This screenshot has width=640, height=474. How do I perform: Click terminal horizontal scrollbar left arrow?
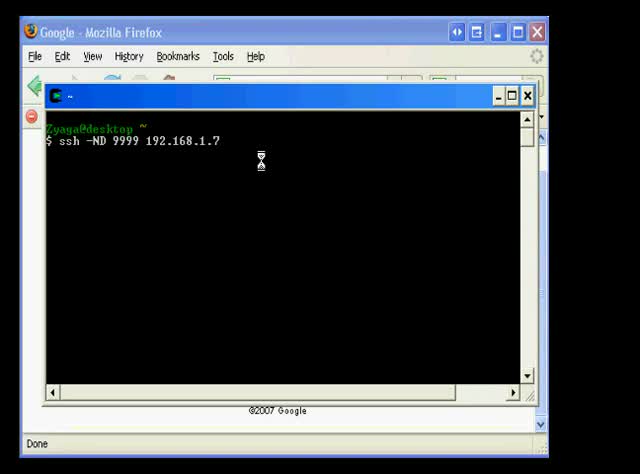53,393
